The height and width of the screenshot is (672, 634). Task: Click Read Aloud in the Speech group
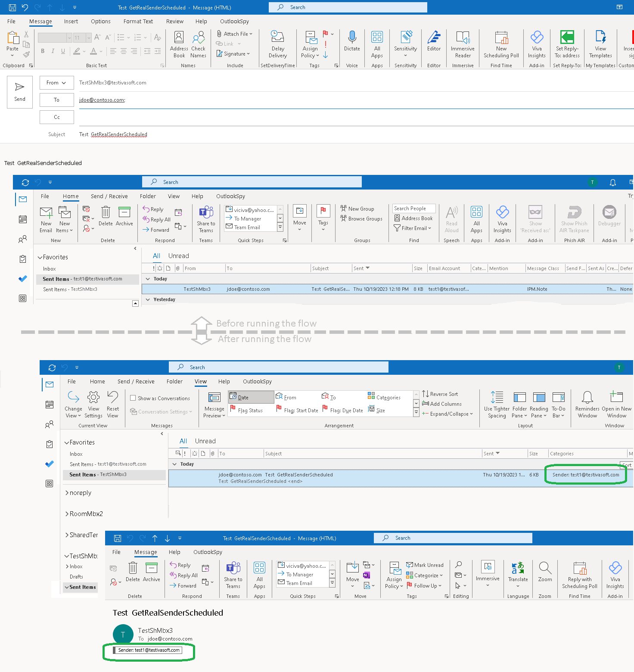pyautogui.click(x=451, y=219)
